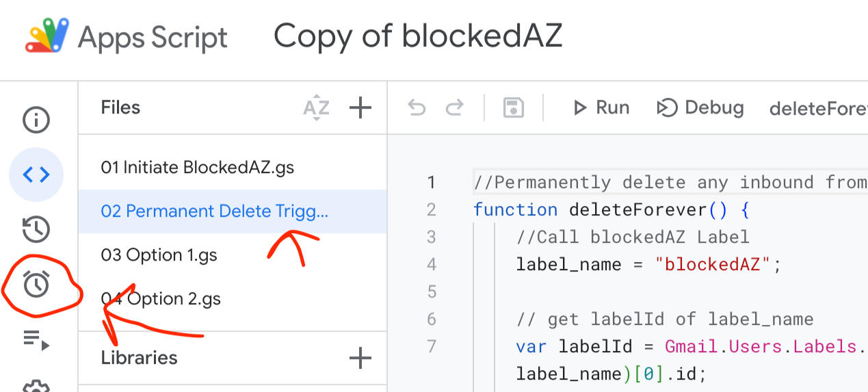Image resolution: width=868 pixels, height=392 pixels.
Task: Open Project History in the sidebar
Action: (x=36, y=230)
